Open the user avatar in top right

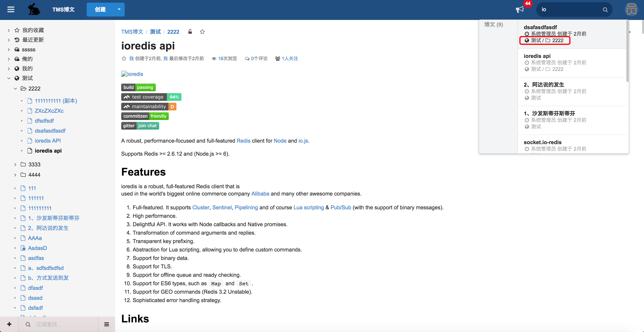coord(631,10)
